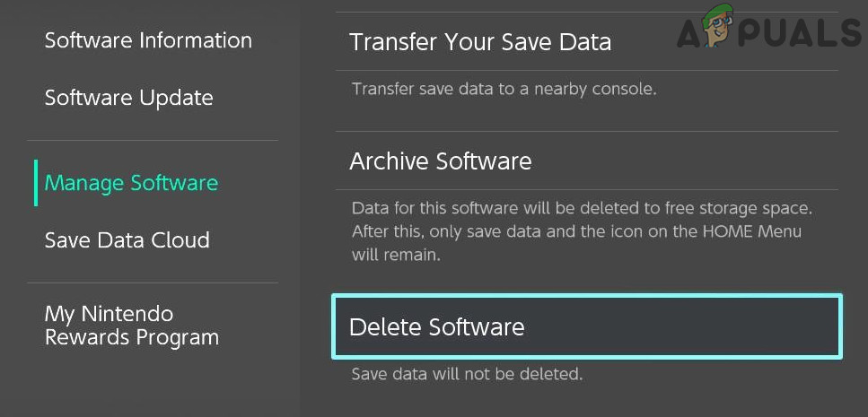The image size is (868, 417).
Task: Click the "After this, only save data" line
Action: [576, 231]
